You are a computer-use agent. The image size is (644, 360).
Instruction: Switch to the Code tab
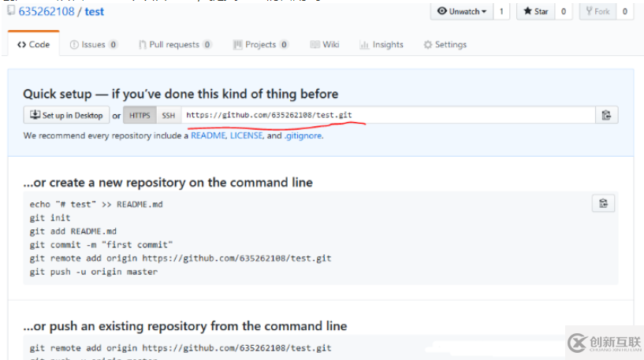33,44
